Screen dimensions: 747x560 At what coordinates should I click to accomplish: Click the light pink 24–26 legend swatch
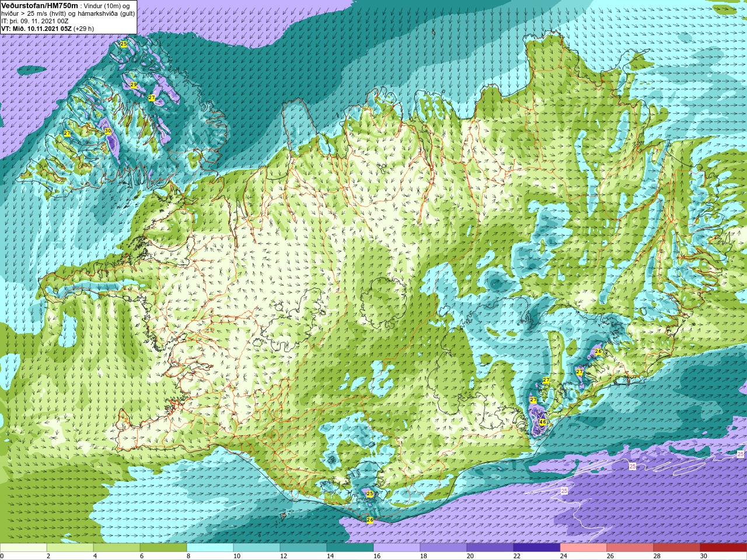(584, 548)
